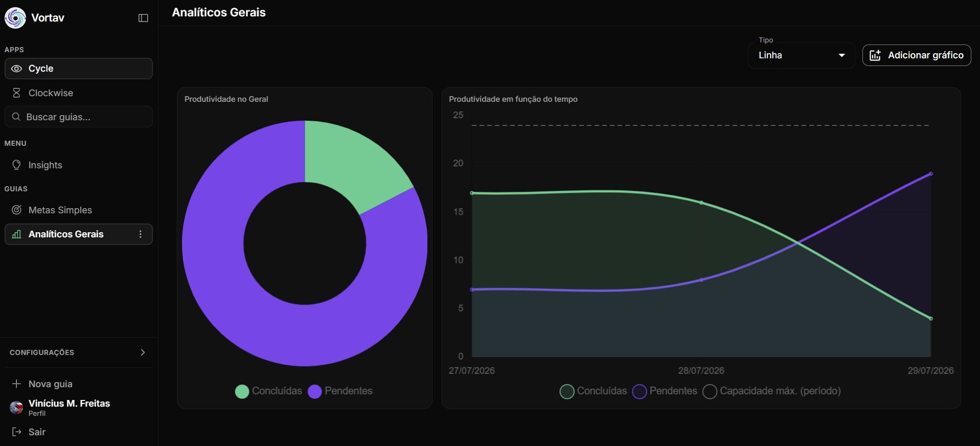This screenshot has width=980, height=446.
Task: Select the Cycle app in the sidebar
Action: click(x=79, y=69)
